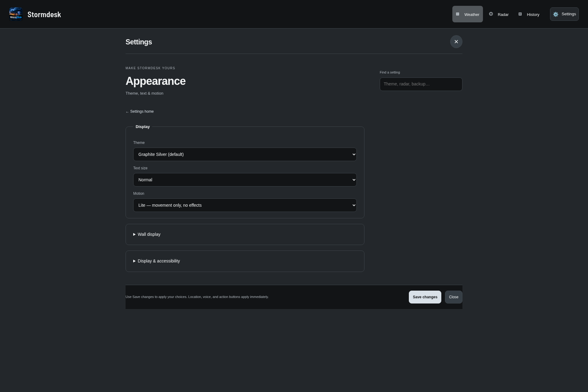Expand the Wall display section

click(x=245, y=234)
